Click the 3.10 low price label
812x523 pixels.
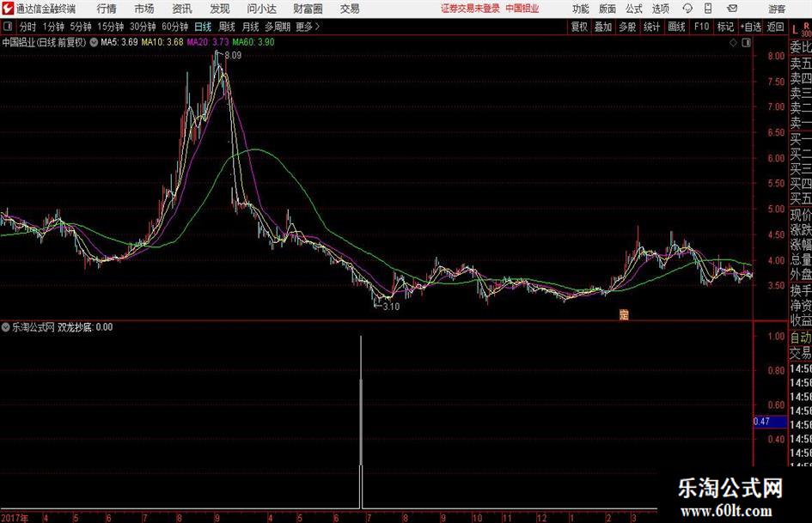pyautogui.click(x=391, y=307)
